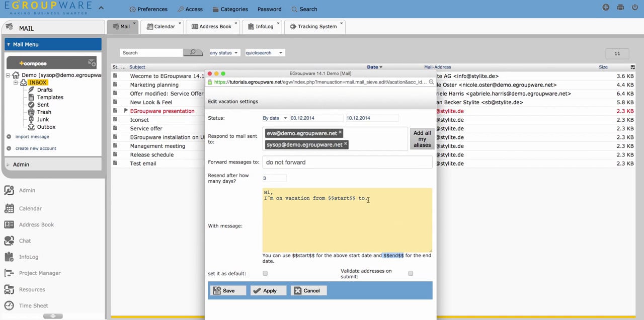Collapse the INBOX folder tree

tap(17, 82)
